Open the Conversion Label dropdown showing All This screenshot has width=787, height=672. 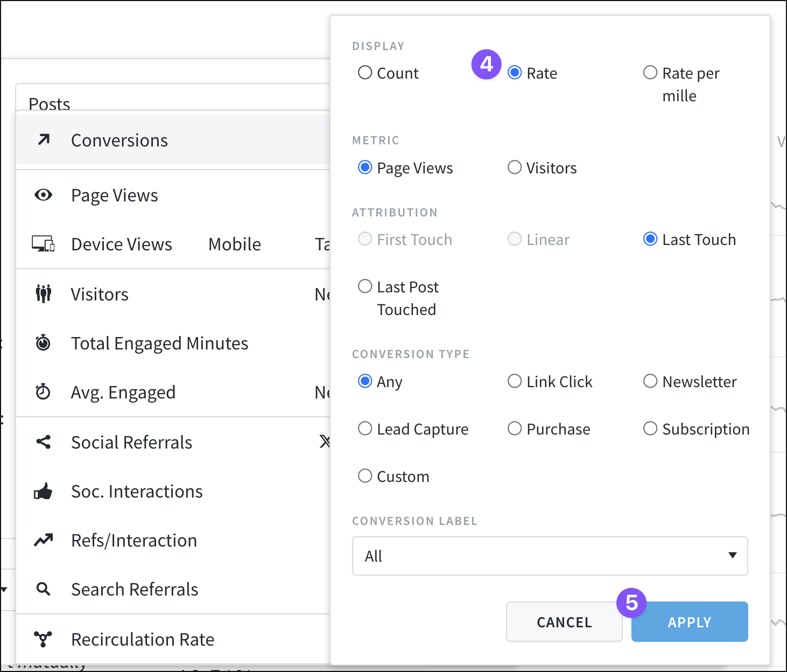[x=550, y=556]
